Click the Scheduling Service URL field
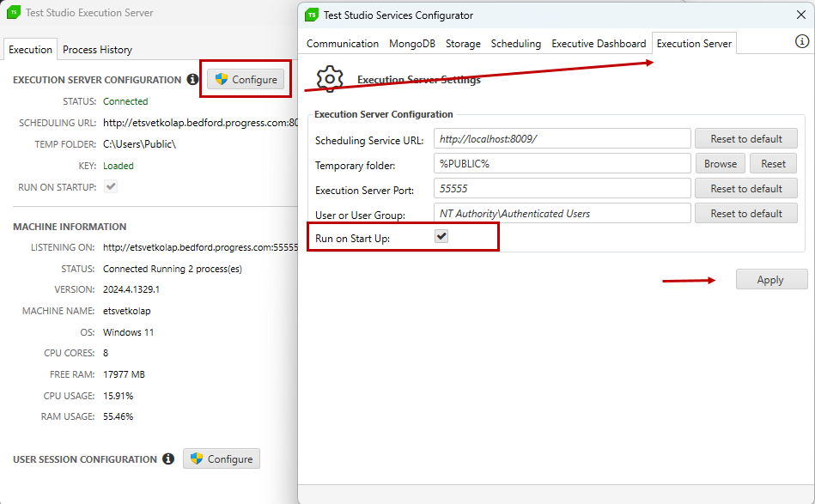Screen dimensions: 815x504 (x=562, y=139)
